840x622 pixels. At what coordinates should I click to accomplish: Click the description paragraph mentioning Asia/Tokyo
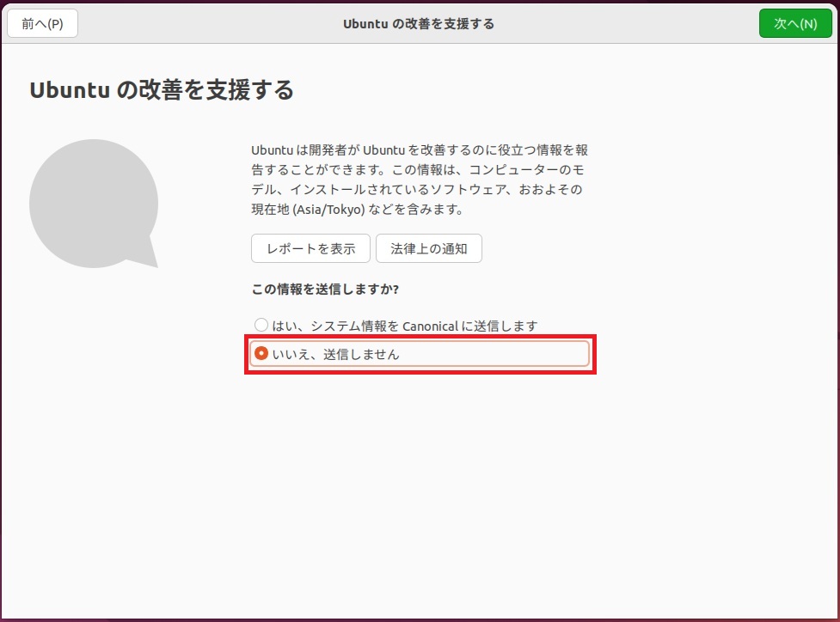pos(420,180)
